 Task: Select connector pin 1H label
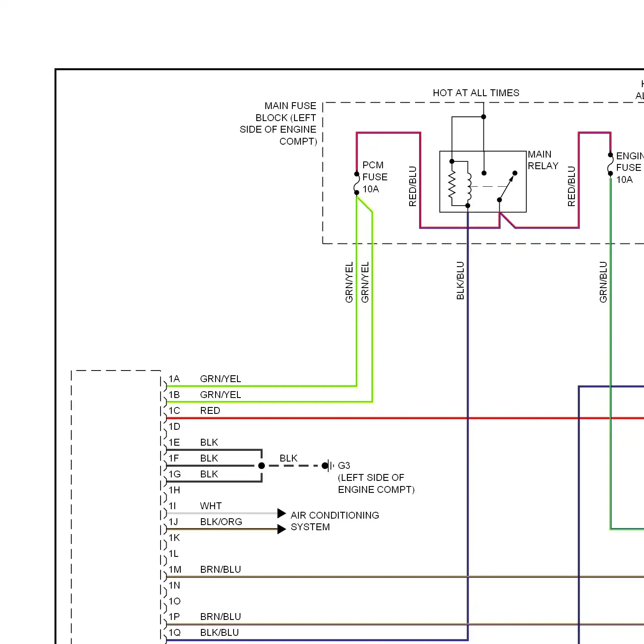click(174, 490)
